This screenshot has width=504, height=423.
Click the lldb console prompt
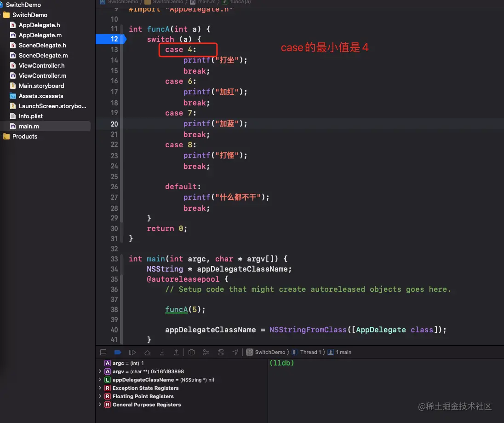pyautogui.click(x=282, y=363)
